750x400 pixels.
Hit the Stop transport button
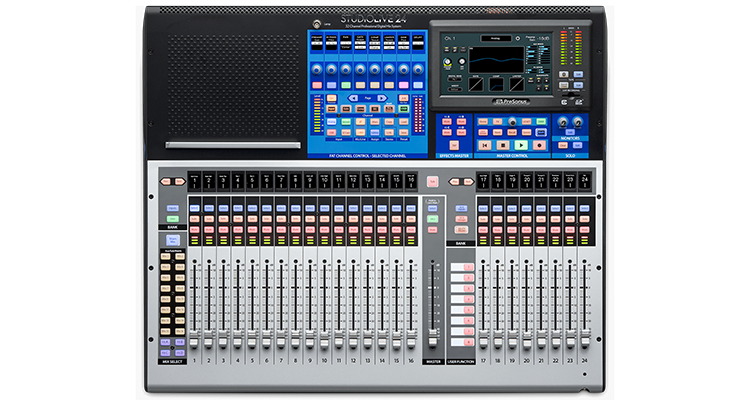tap(503, 145)
